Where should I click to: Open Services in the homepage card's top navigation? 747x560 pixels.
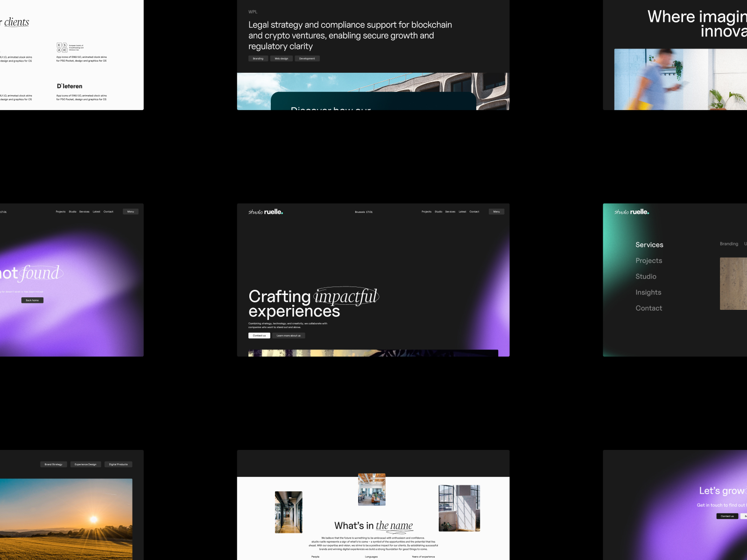(450, 212)
